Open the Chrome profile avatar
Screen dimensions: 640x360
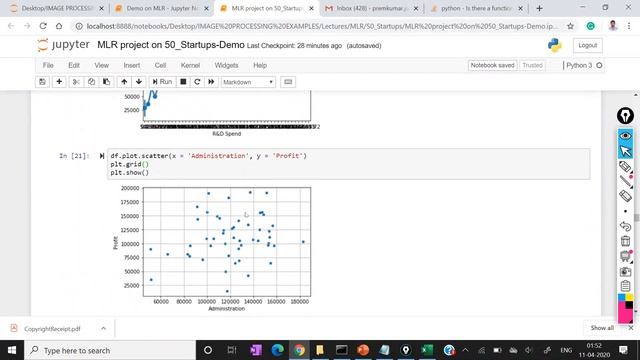click(613, 26)
